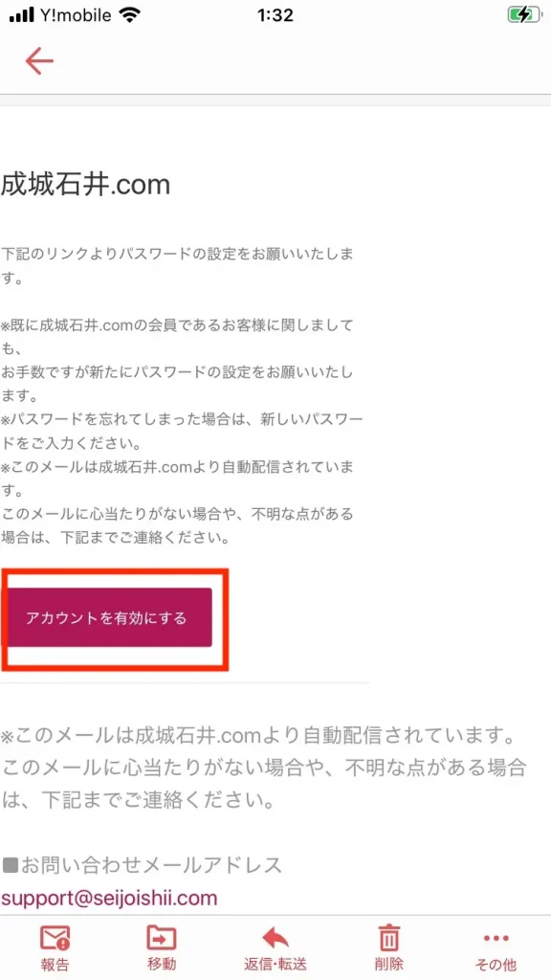Tap the Wi-Fi status icon
The width and height of the screenshot is (551, 980).
(130, 15)
